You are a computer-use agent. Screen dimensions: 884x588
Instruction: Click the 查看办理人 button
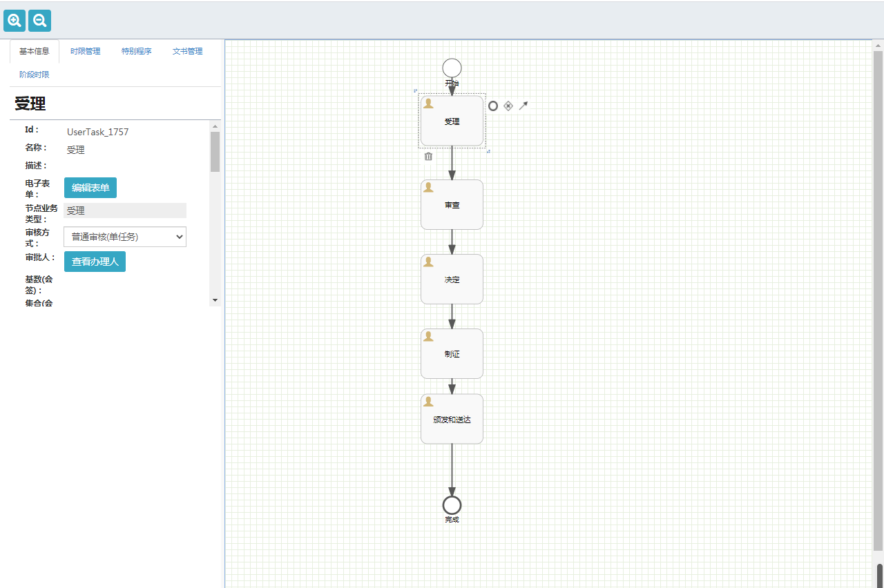tap(95, 262)
